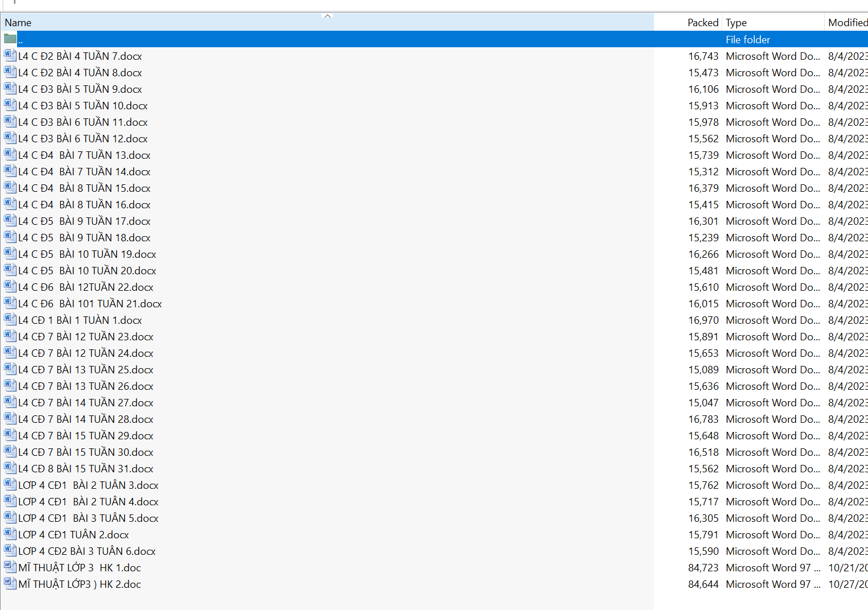Click the parent folder icon in the '..' row

click(10, 39)
